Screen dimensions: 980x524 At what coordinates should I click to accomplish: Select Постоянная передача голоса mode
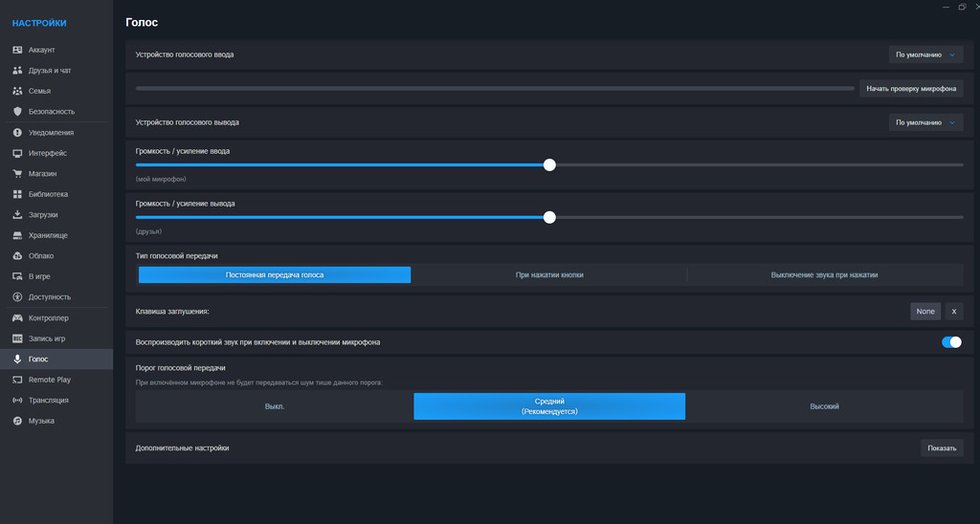[275, 274]
